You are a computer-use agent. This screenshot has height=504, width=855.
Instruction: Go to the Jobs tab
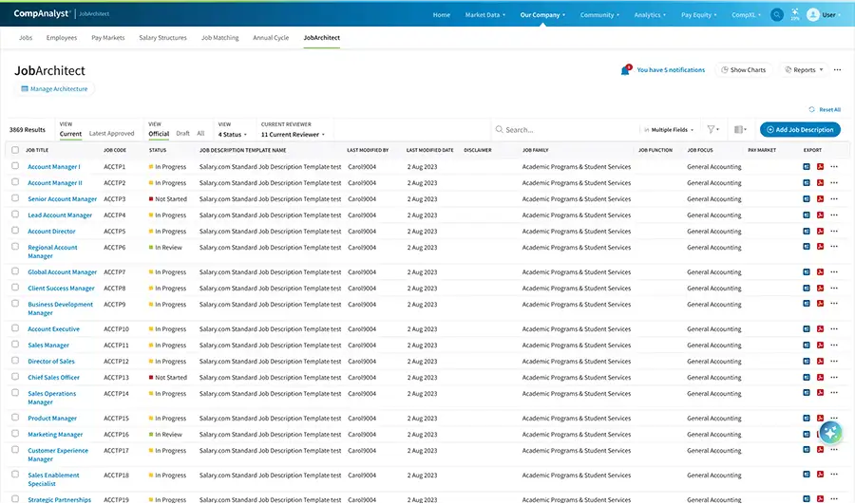click(26, 38)
